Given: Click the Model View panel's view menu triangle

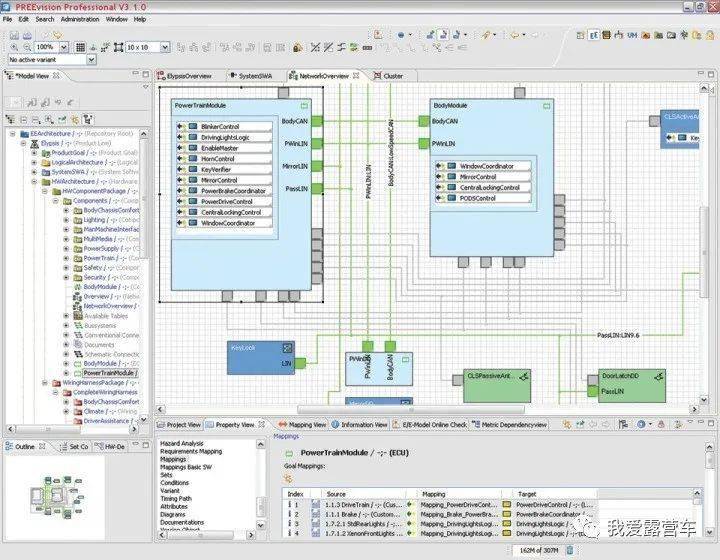Looking at the screenshot, I should [146, 87].
